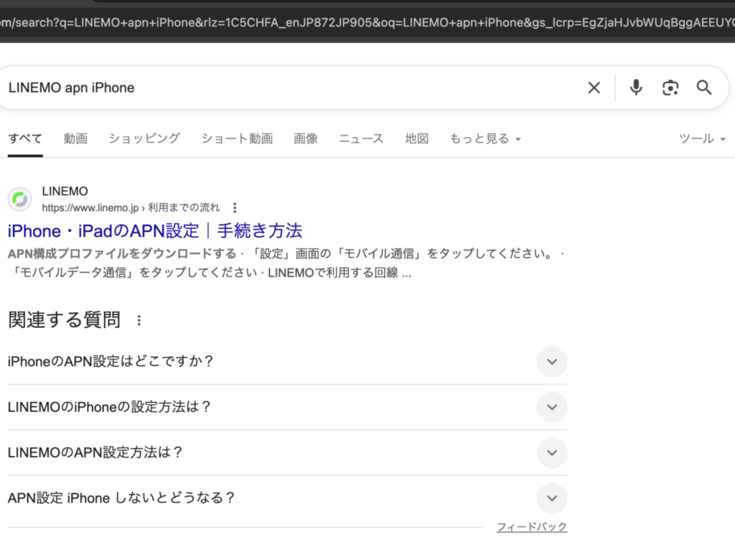This screenshot has width=735, height=560.
Task: Click the snippet text starting APN構成プロファイル
Action: click(286, 263)
